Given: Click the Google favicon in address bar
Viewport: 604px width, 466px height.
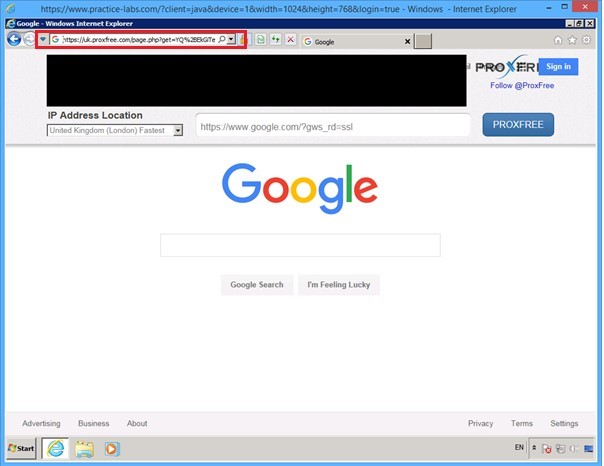Looking at the screenshot, I should point(55,40).
